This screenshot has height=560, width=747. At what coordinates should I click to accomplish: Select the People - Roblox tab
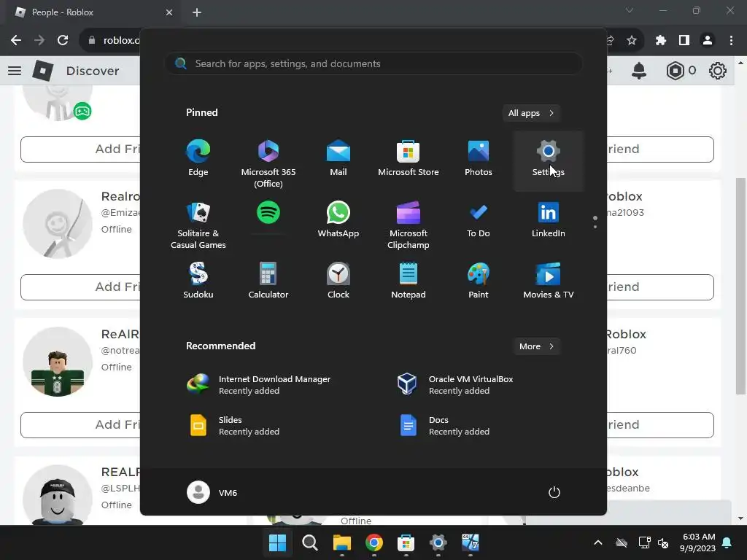tap(93, 12)
